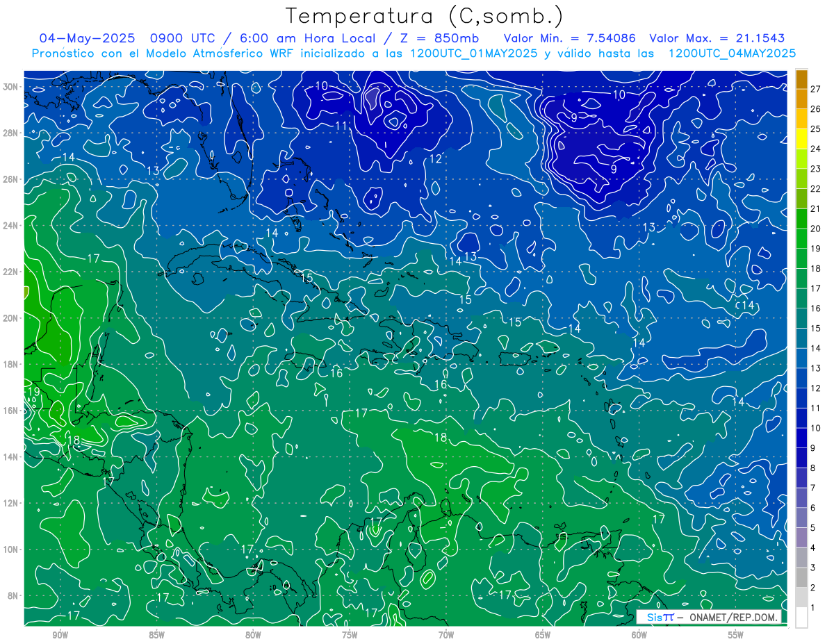The width and height of the screenshot is (834, 644).
Task: Click the title "Temperatura (C,somb.)"
Action: 425,16
